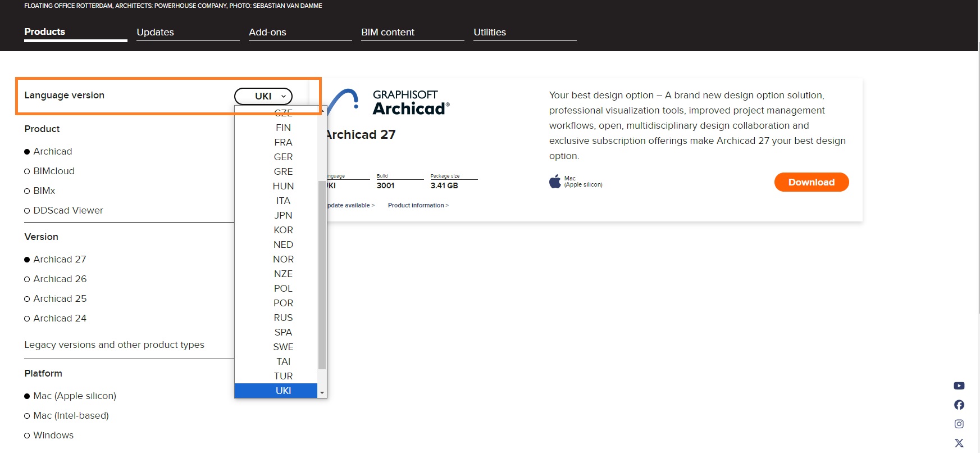Switch to the Add-ons tab

(300, 33)
